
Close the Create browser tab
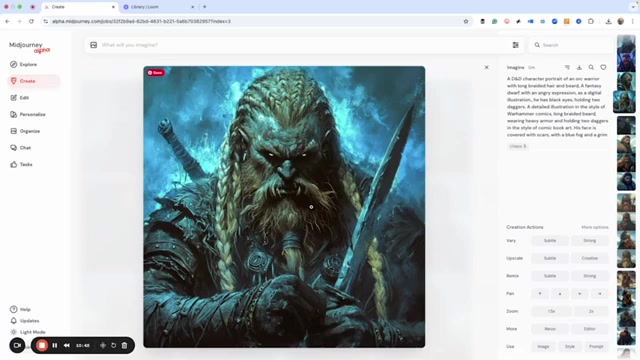coord(113,7)
